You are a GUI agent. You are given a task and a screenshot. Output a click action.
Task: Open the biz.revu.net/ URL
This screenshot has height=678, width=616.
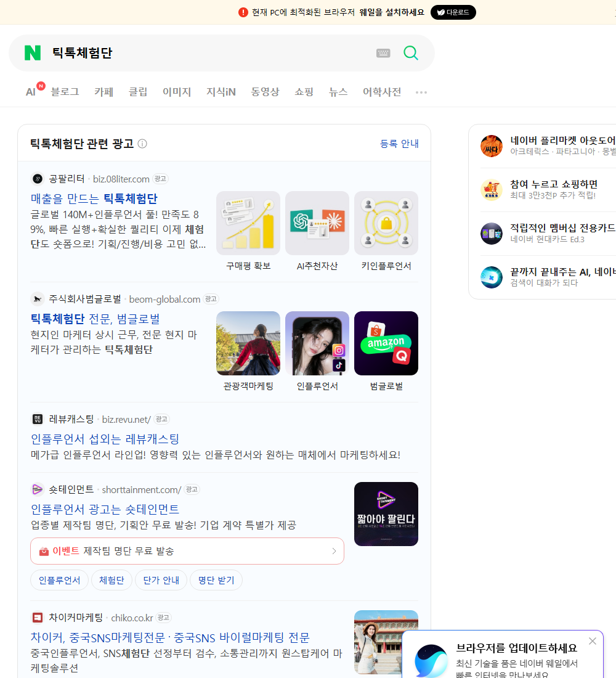point(126,419)
